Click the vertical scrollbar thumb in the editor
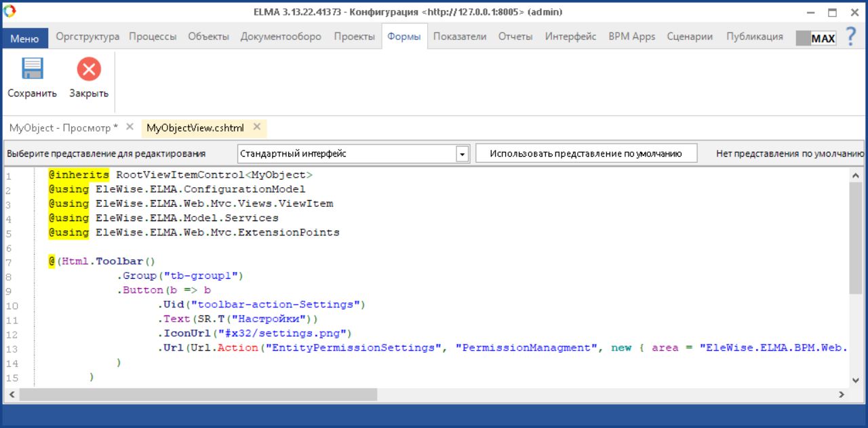The image size is (868, 428). tap(856, 238)
